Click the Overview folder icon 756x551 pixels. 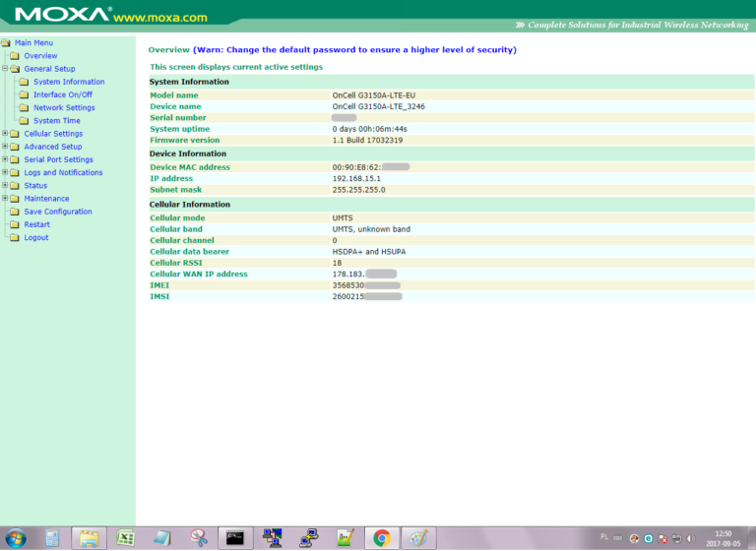(15, 56)
